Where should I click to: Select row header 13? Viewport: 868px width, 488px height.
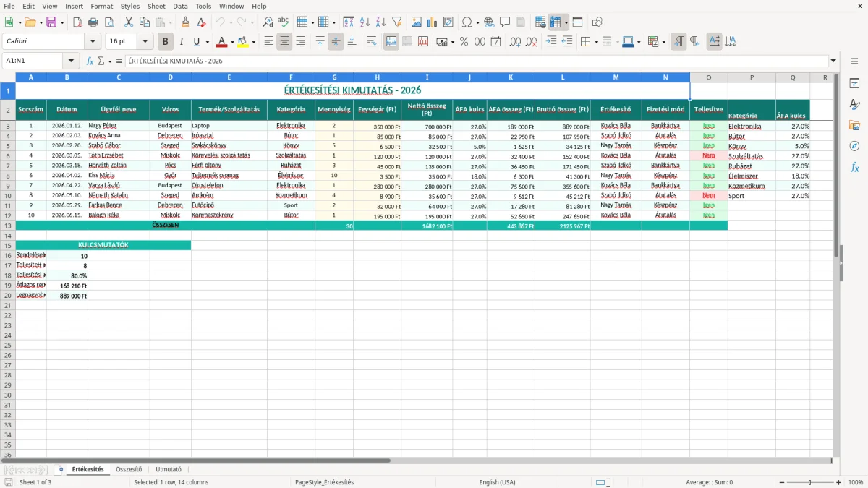8,226
